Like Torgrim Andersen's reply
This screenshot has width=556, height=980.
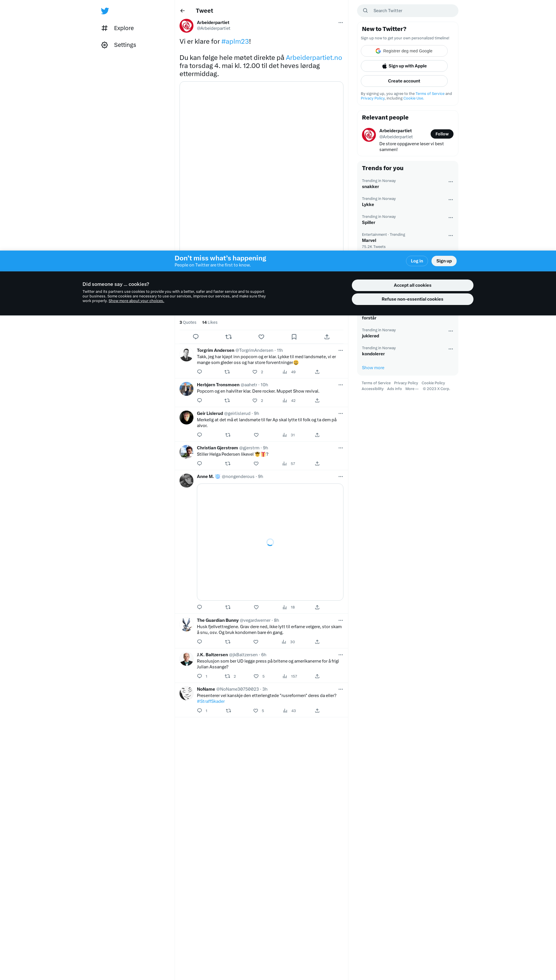tap(255, 372)
